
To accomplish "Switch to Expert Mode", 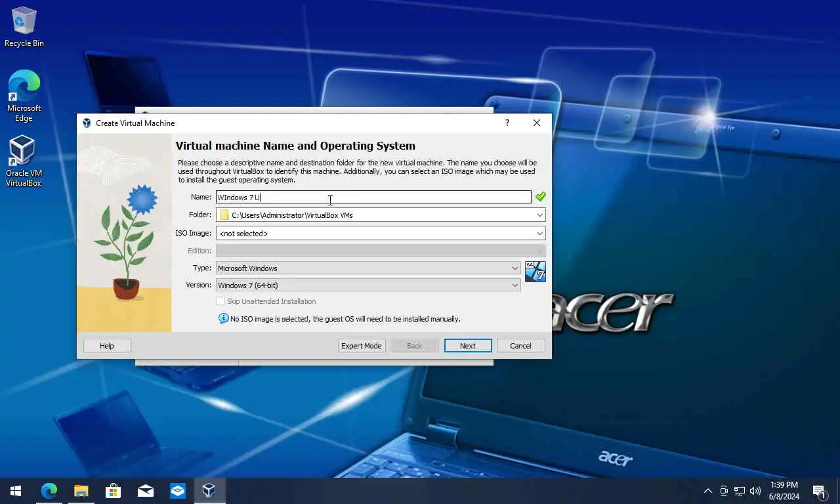I will point(361,346).
